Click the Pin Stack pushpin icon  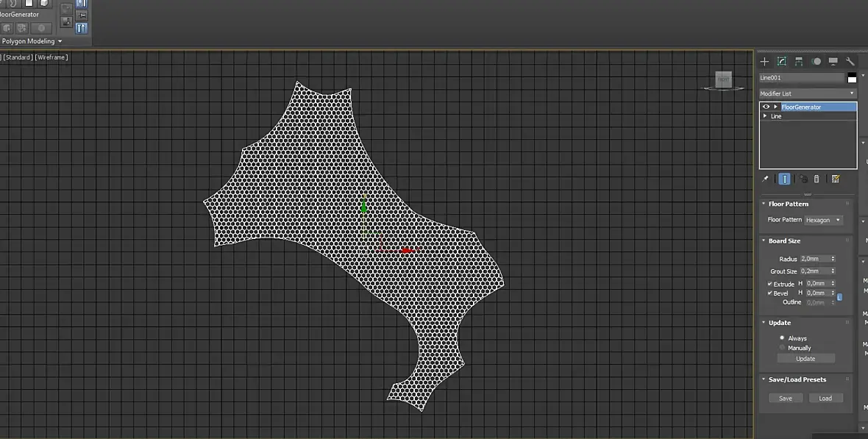pos(765,179)
